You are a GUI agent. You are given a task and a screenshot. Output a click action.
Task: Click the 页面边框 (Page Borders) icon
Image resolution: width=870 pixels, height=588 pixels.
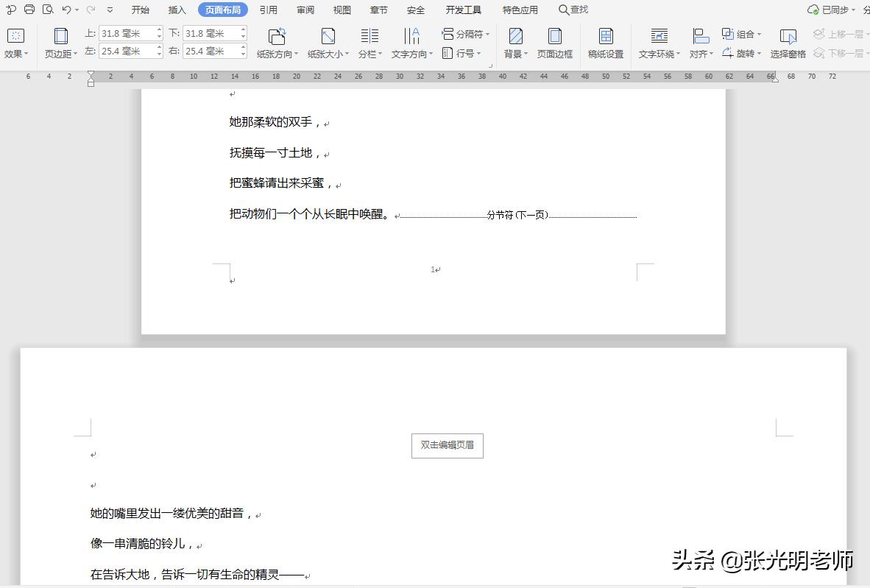[x=556, y=42]
